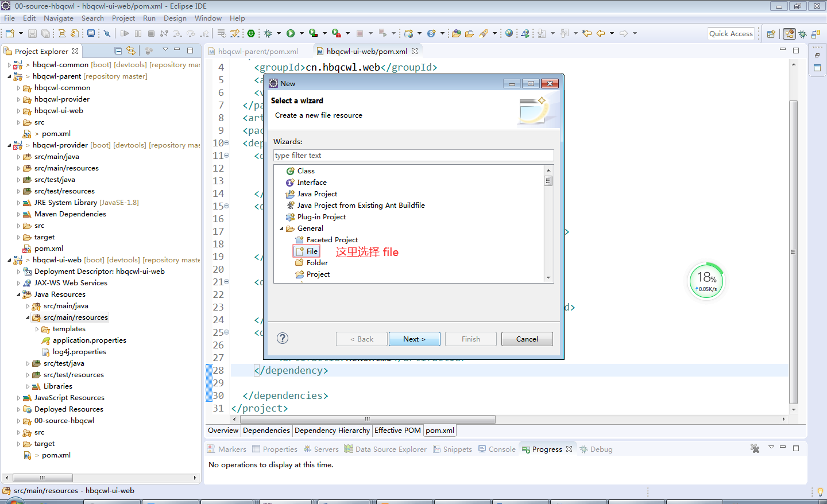Click the Back navigation arrow in toolbar

601,33
